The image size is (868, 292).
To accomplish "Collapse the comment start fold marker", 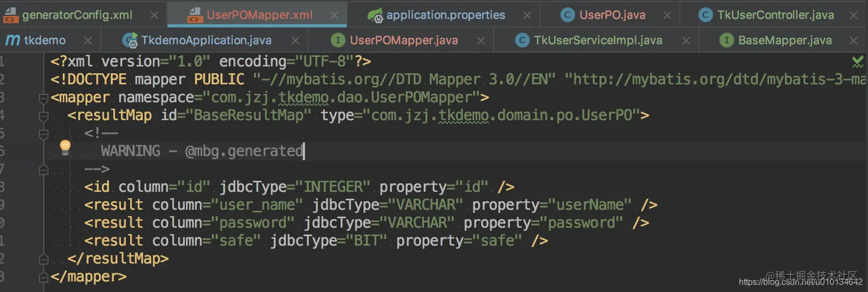I will point(43,135).
